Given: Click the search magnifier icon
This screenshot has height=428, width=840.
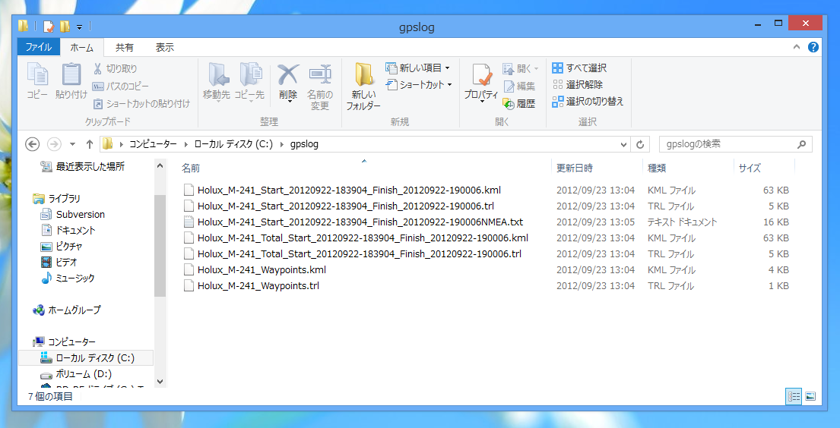Looking at the screenshot, I should (x=801, y=144).
